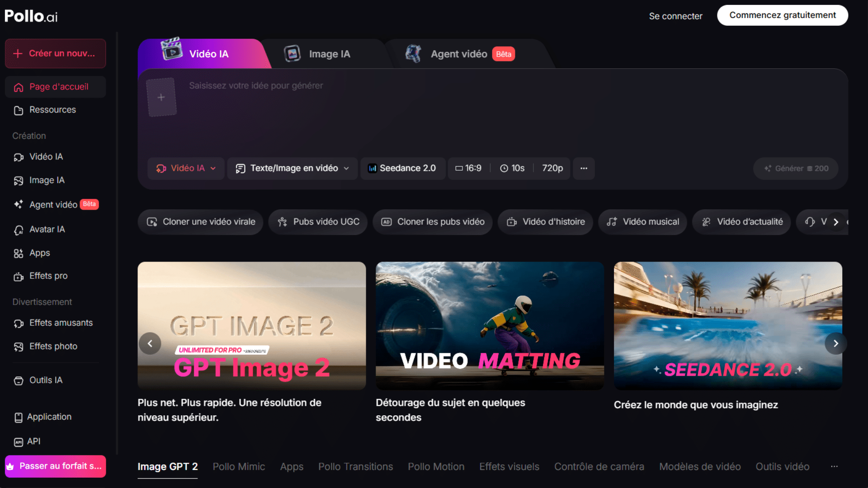Image resolution: width=868 pixels, height=488 pixels.
Task: Switch to bottom Apps tab
Action: point(292,467)
